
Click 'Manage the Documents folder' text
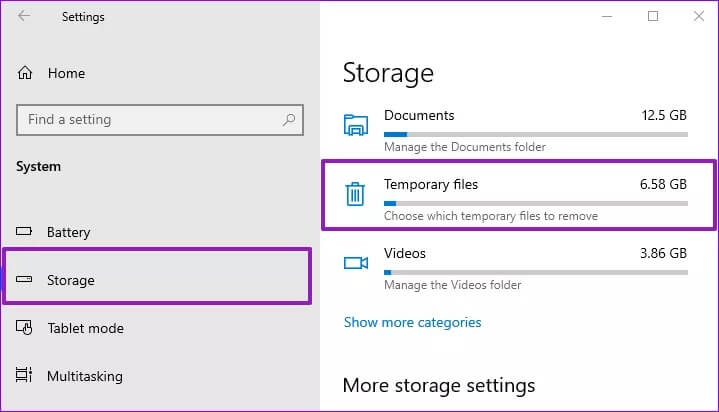[465, 147]
